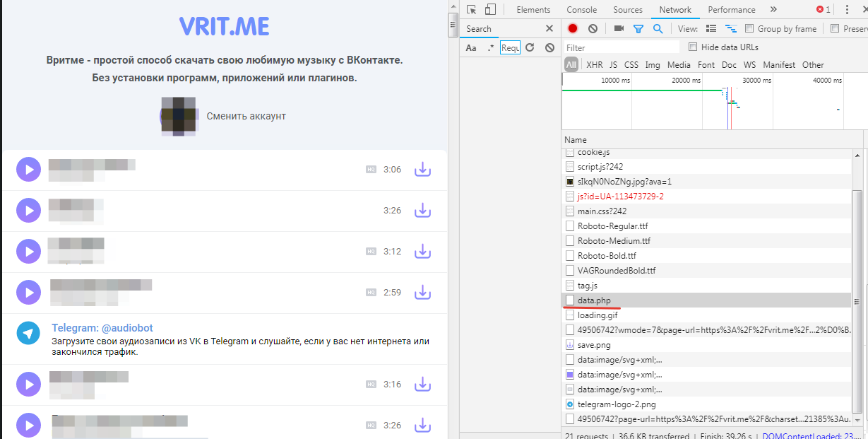Filter requests by Font type
This screenshot has height=439, width=868.
pos(706,65)
